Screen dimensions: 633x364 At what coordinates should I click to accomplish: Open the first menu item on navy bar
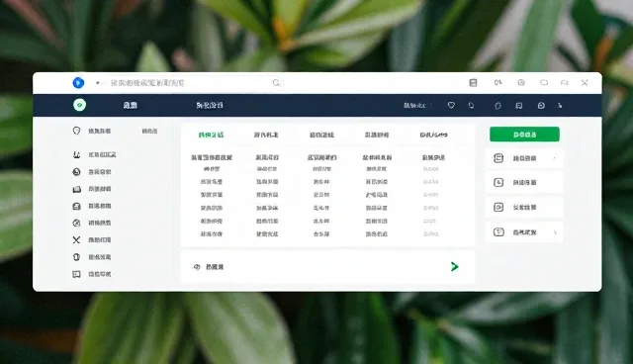(x=130, y=105)
